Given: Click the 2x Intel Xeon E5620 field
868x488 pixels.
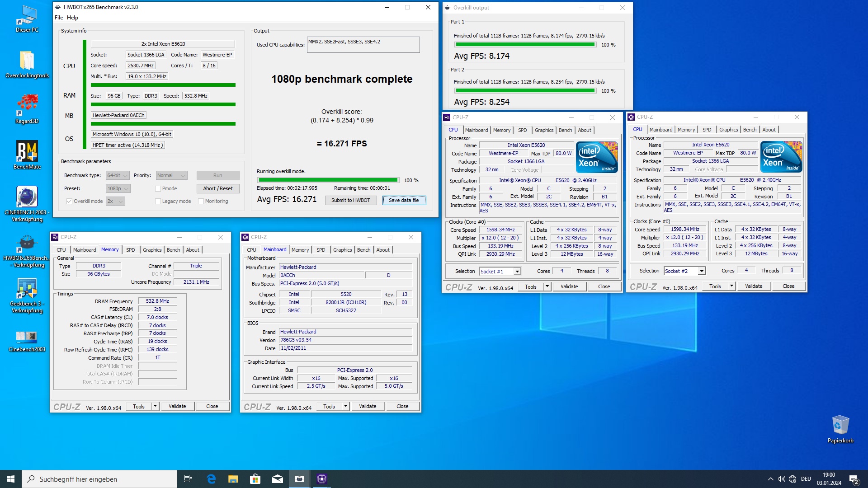Looking at the screenshot, I should 163,44.
